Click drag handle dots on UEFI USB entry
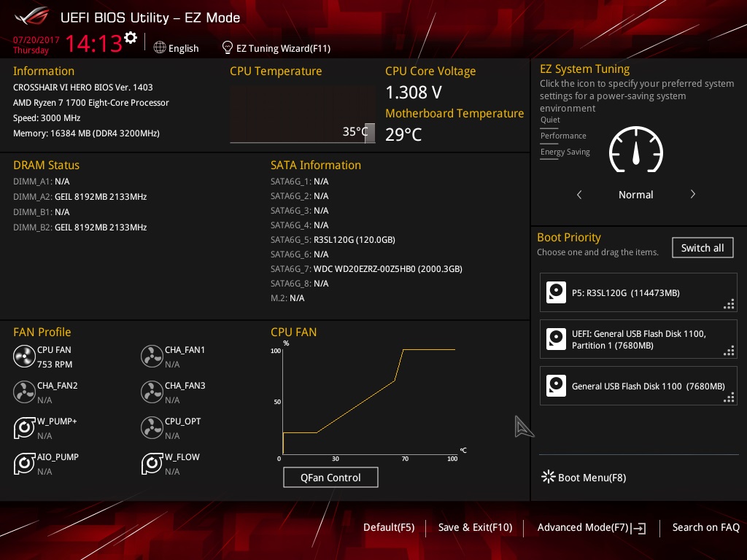This screenshot has width=747, height=560. [729, 351]
